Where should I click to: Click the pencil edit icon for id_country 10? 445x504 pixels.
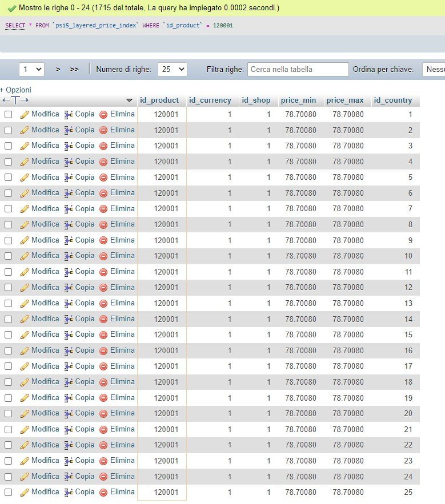pyautogui.click(x=25, y=256)
